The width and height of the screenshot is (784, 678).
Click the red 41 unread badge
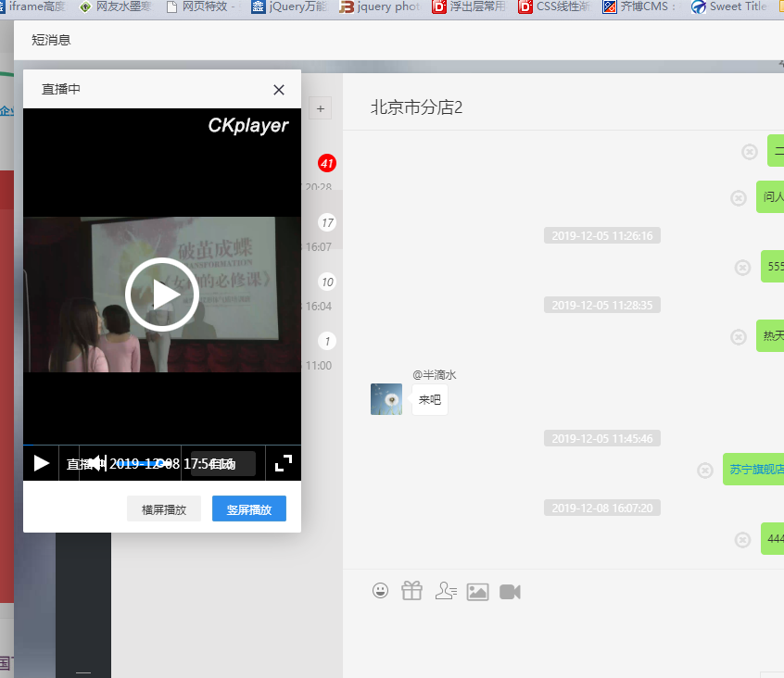(326, 163)
